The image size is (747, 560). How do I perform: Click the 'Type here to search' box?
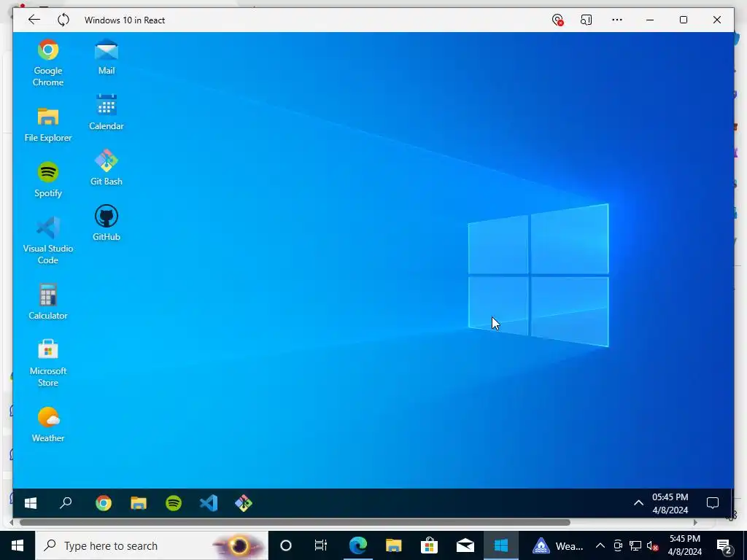(x=152, y=545)
